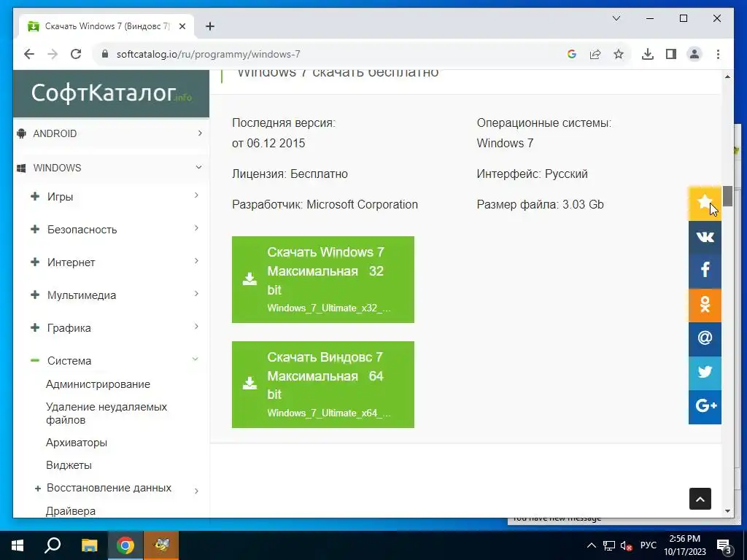Open Chrome profile avatar
The height and width of the screenshot is (560, 747).
click(694, 54)
